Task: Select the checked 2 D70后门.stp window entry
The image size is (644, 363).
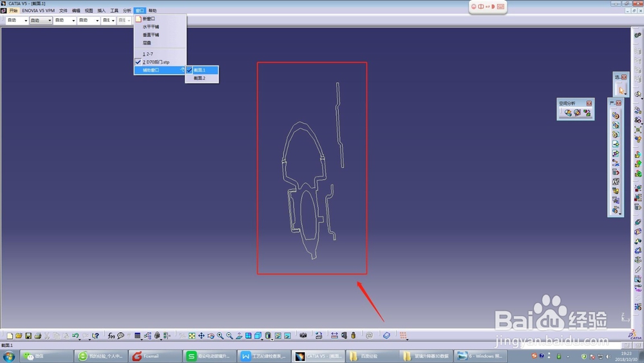Action: tap(160, 62)
